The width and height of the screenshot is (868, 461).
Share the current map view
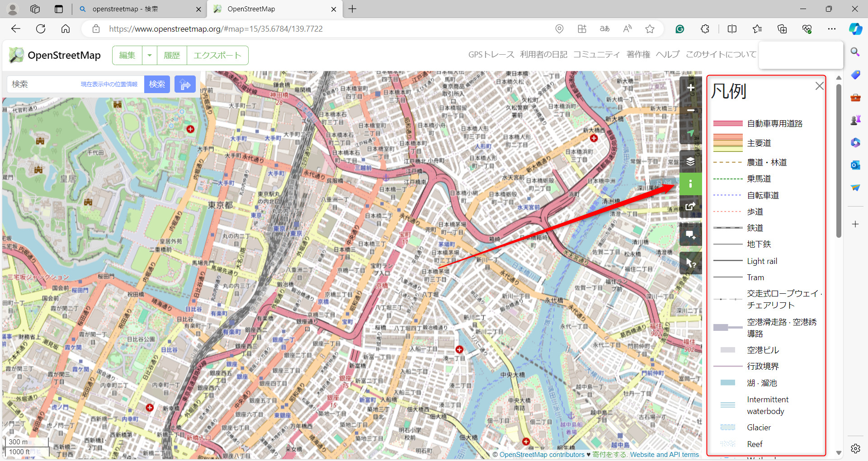pos(690,207)
